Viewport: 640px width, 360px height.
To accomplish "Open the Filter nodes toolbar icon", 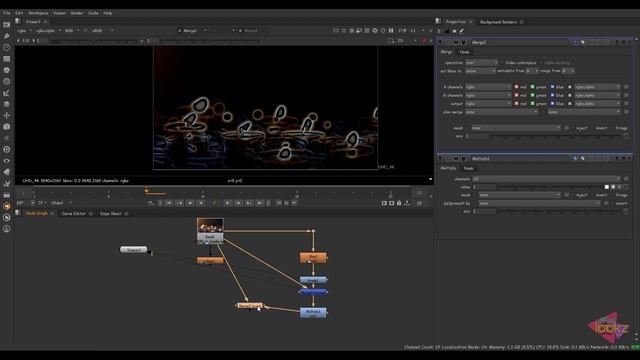I will click(7, 82).
